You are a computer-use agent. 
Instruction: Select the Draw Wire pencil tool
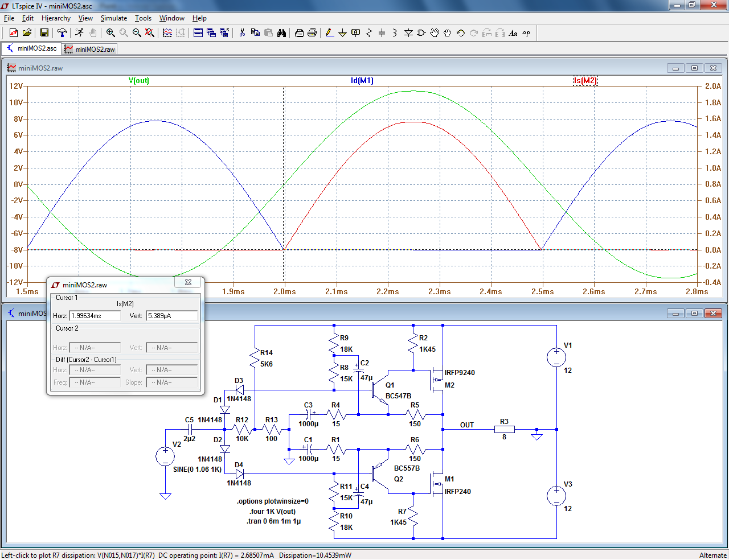point(330,33)
